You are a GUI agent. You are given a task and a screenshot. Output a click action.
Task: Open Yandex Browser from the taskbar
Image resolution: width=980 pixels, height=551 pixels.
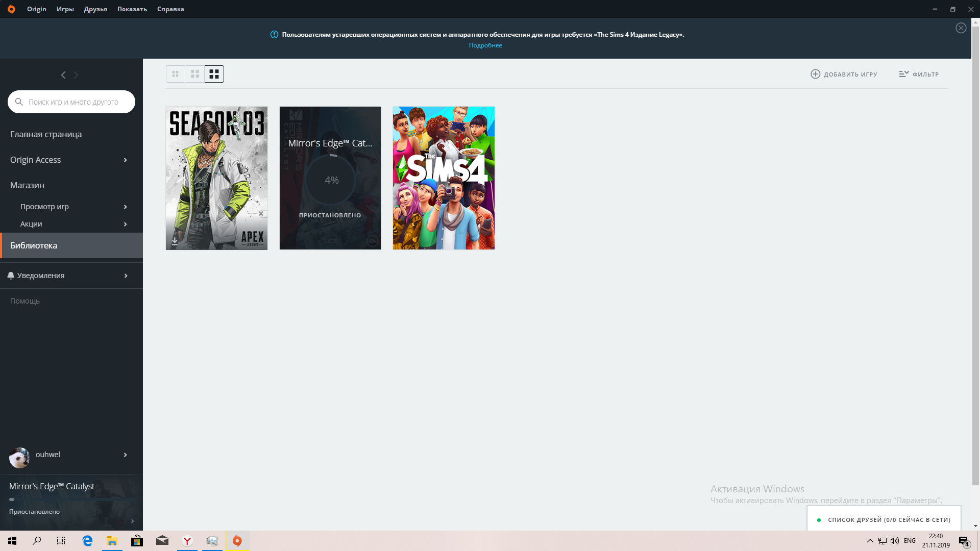187,541
